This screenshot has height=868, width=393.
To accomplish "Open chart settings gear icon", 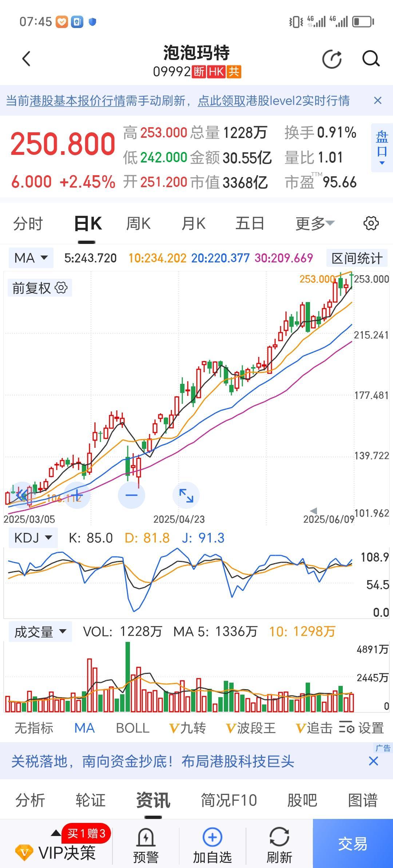I will [371, 223].
